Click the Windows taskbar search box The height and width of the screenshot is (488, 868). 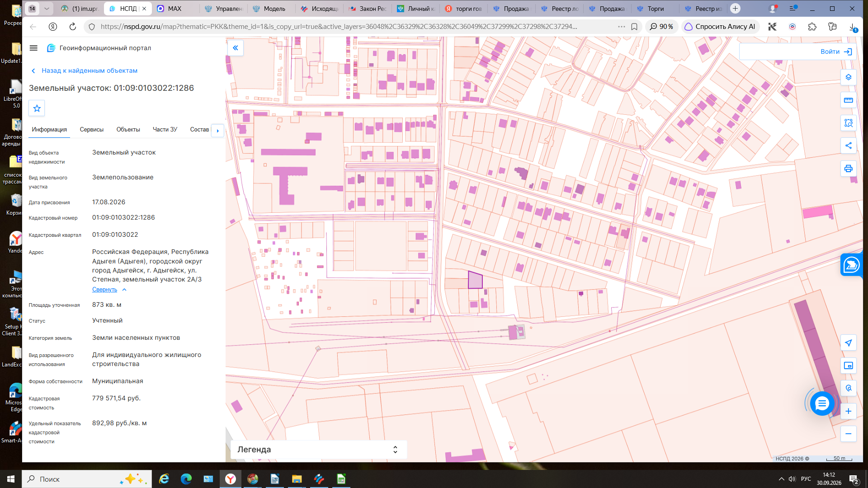(x=87, y=479)
